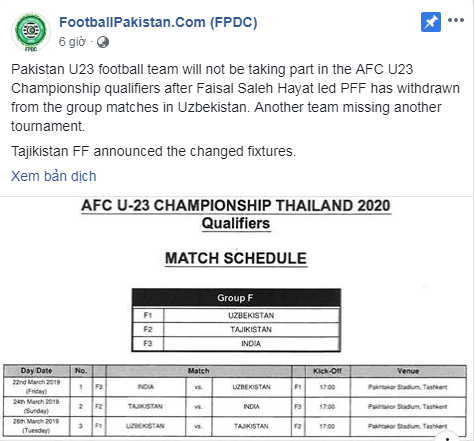This screenshot has width=475, height=441.
Task: Click the FPDC page profile picture
Action: click(31, 32)
